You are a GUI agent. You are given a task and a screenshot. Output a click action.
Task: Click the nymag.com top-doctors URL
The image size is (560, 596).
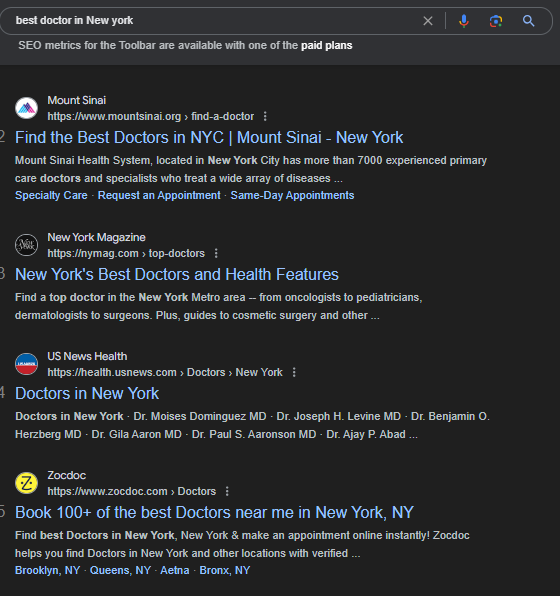point(126,254)
